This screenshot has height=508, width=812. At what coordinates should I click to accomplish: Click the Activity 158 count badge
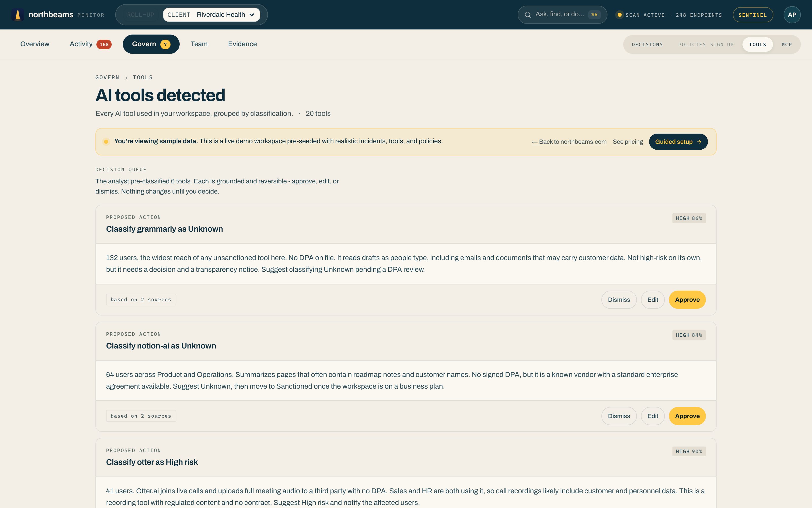pyautogui.click(x=104, y=44)
